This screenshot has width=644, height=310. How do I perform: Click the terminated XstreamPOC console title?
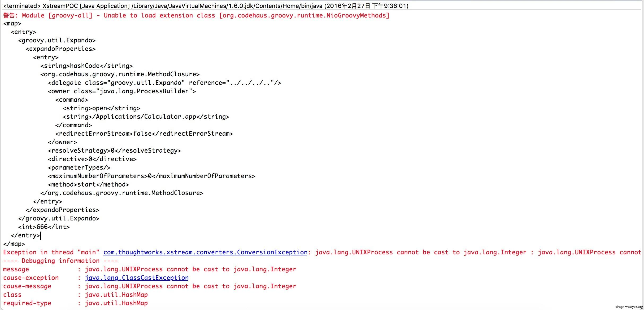(206, 6)
